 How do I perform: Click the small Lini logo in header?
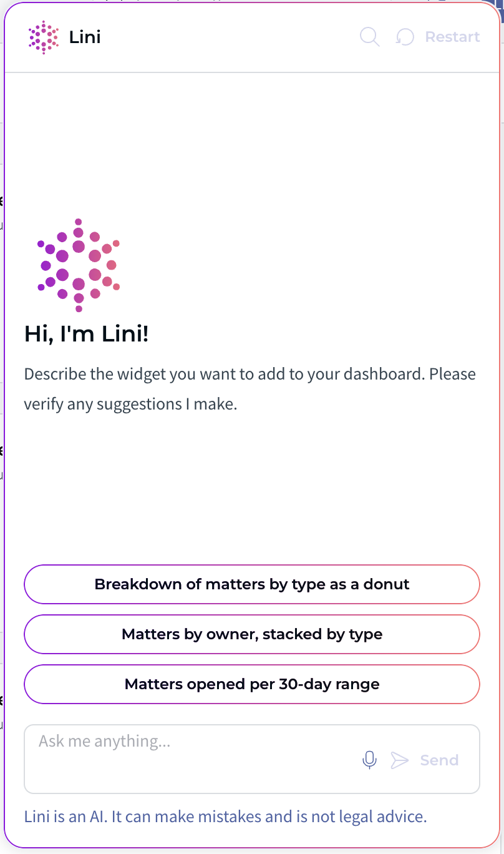click(44, 37)
